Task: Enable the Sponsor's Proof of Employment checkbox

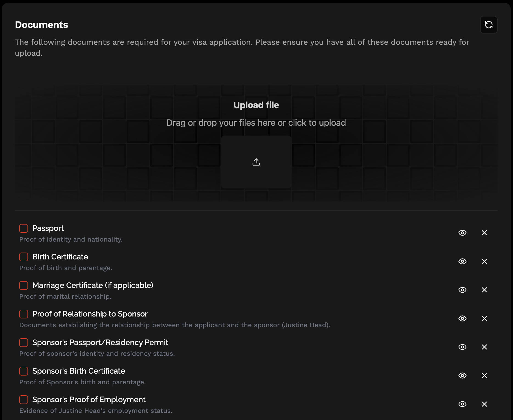Action: click(24, 400)
